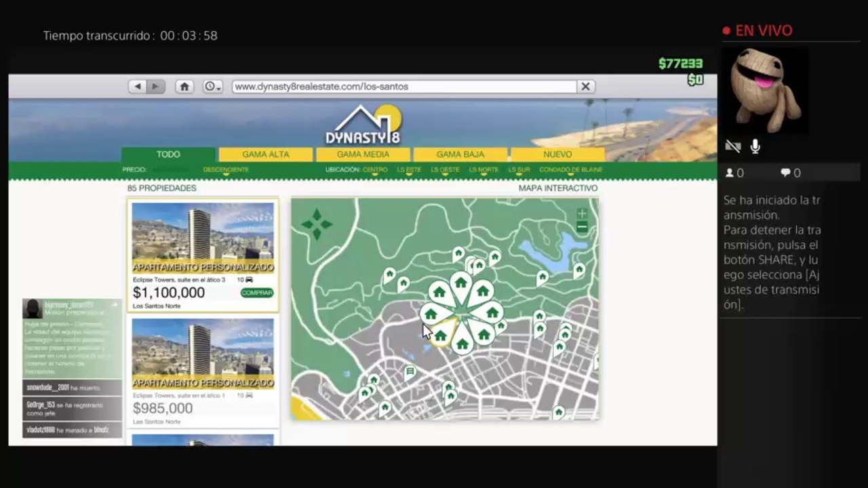
Task: Switch to the GAMA ALTA tab
Action: click(266, 155)
